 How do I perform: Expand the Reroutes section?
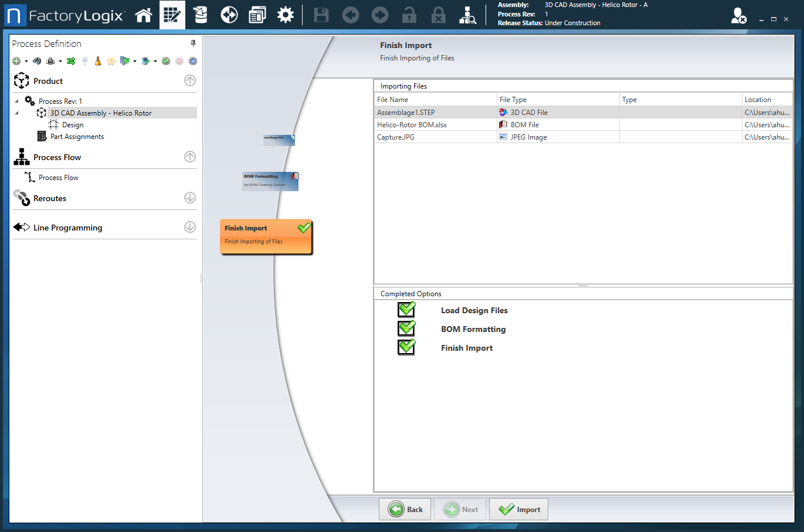coord(189,198)
